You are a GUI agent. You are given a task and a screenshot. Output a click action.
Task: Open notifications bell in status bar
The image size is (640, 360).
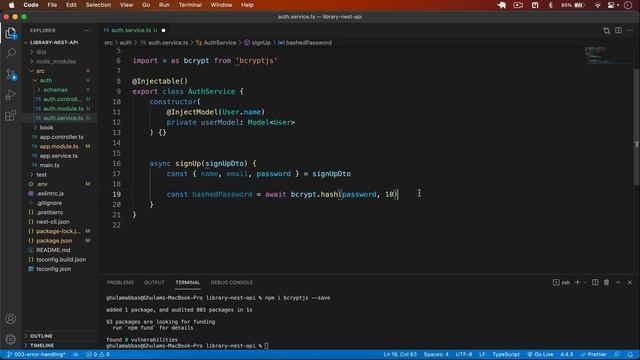[630, 354]
